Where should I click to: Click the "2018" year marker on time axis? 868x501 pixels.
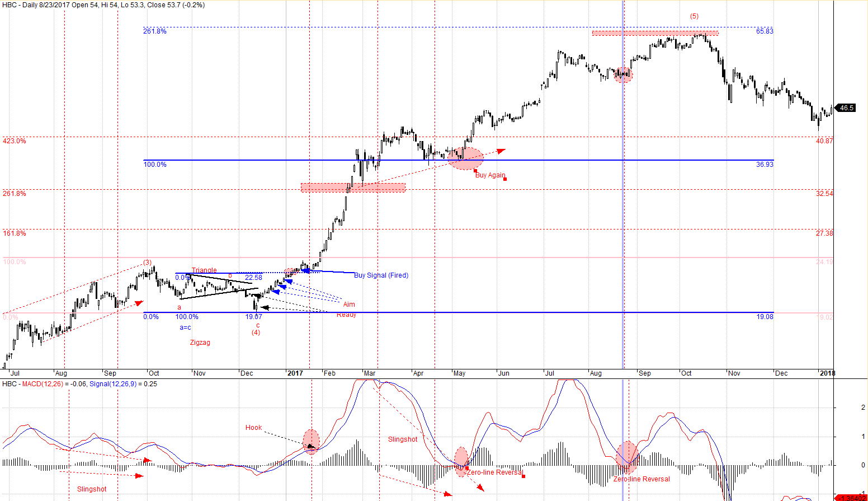point(827,373)
